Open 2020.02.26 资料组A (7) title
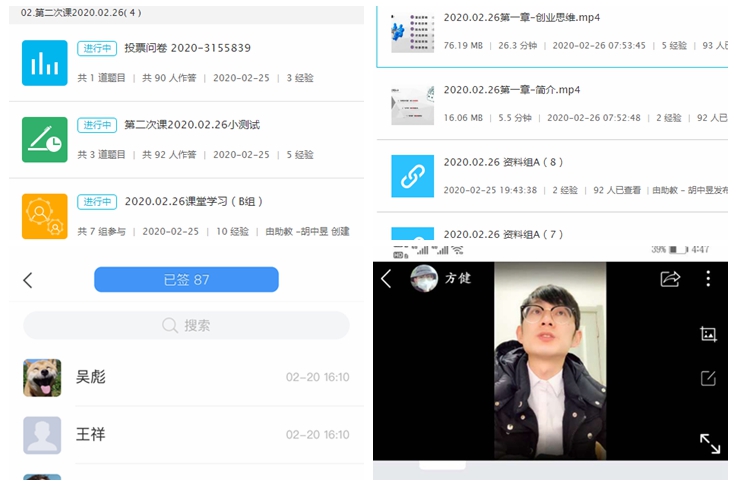The width and height of the screenshot is (737, 486). pyautogui.click(x=503, y=234)
